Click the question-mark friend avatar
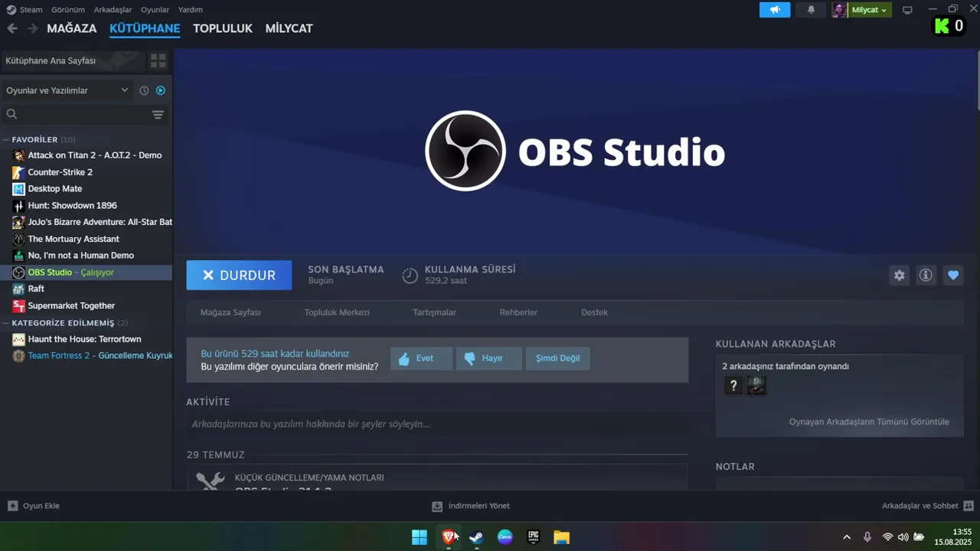Viewport: 980px width, 551px height. pyautogui.click(x=733, y=386)
